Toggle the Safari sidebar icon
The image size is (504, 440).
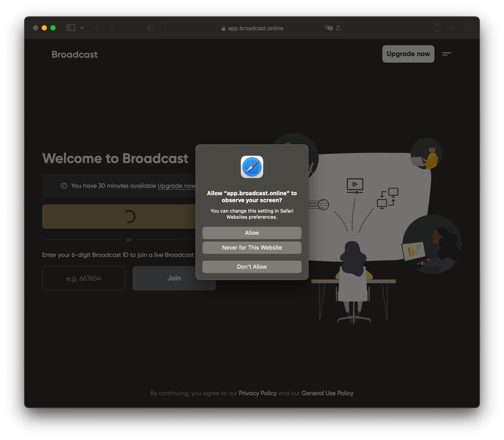pyautogui.click(x=71, y=27)
